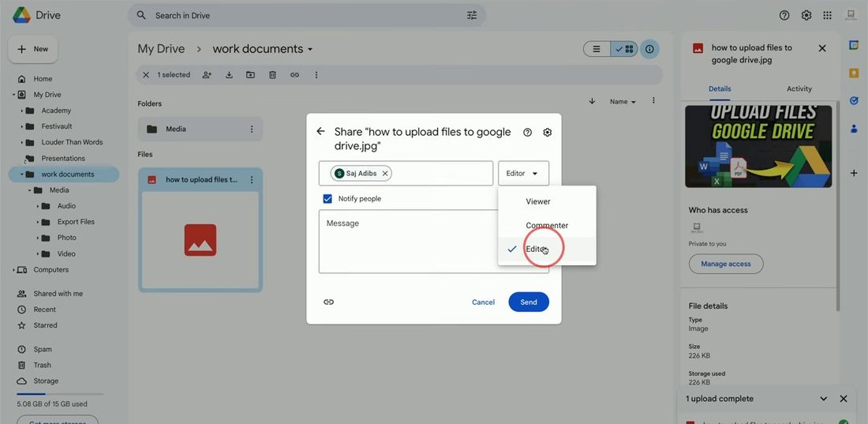This screenshot has width=868, height=424.
Task: Select Editor role option
Action: 547,250
